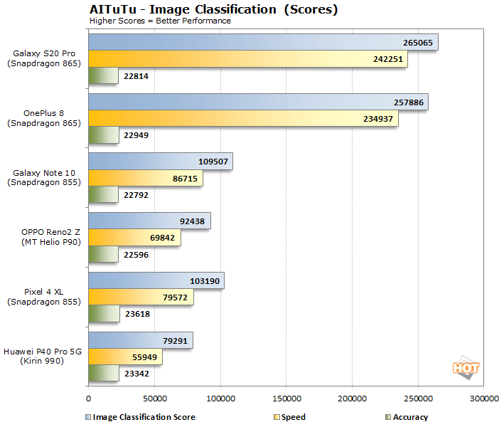Click the Image Classification Score legend swatch
The image size is (504, 427).
point(88,417)
